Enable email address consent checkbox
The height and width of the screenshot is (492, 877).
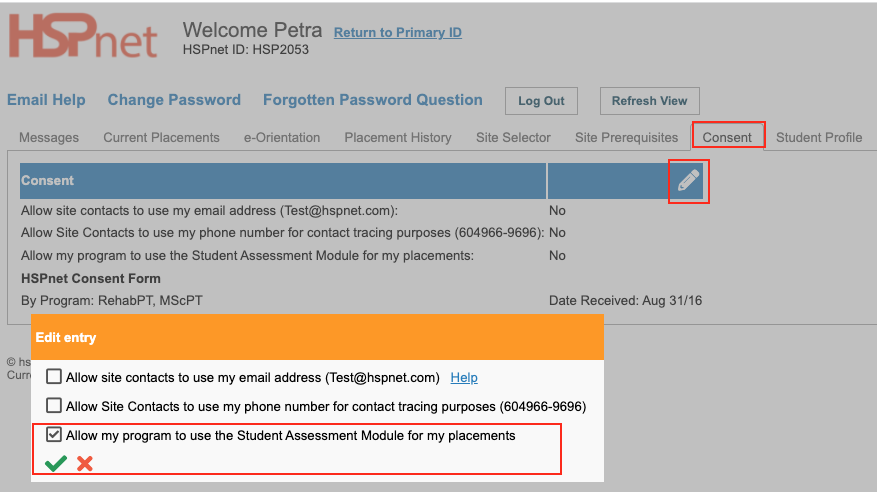click(x=54, y=376)
